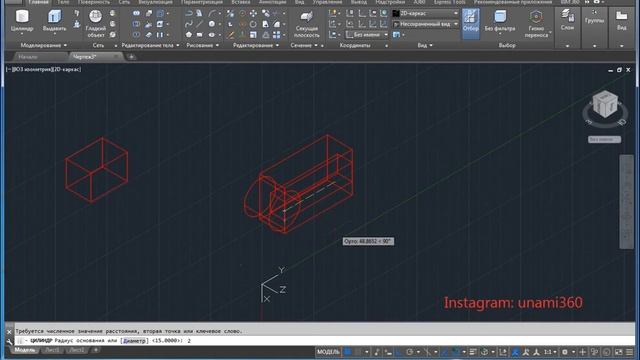Click the ViewCube navigation cube

(x=605, y=104)
